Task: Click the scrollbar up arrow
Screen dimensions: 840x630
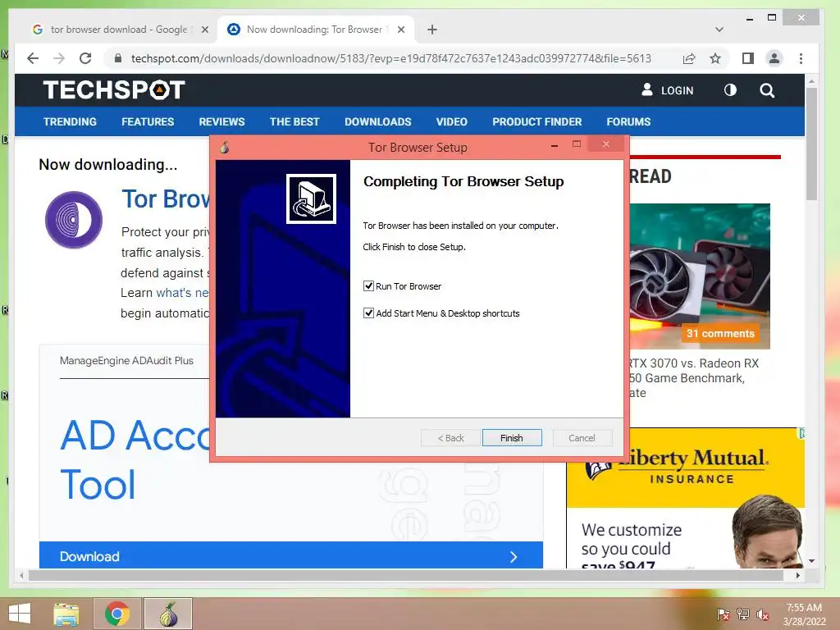Action: pyautogui.click(x=811, y=81)
